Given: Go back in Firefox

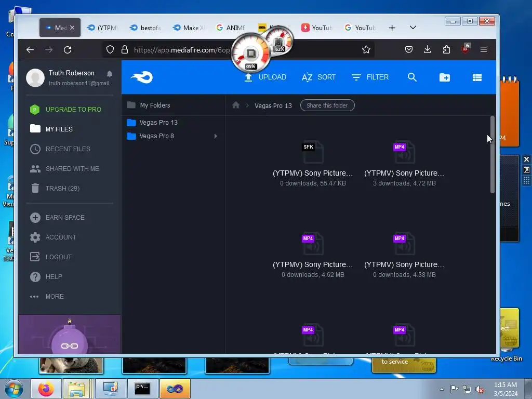Looking at the screenshot, I should click(30, 50).
